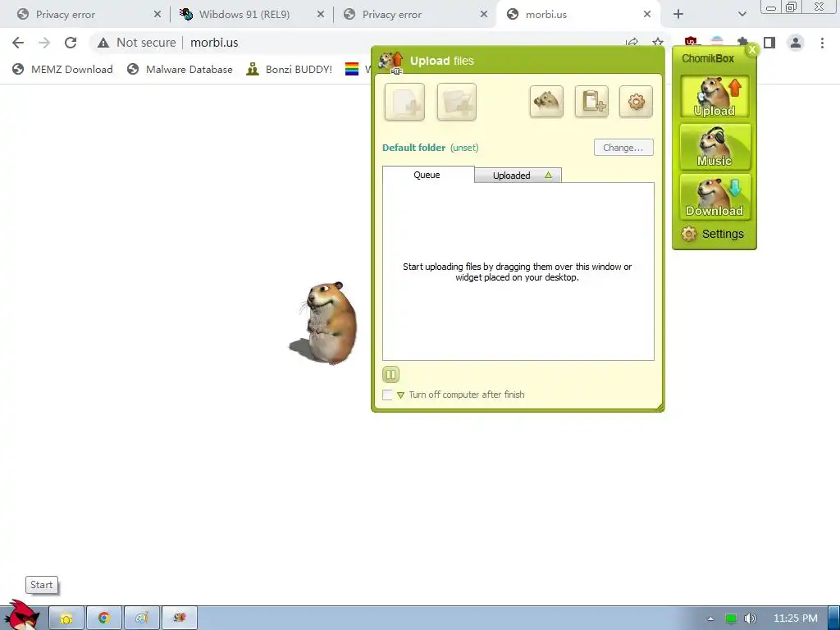Open Music in ChomikBox widget
The width and height of the screenshot is (840, 630).
(x=714, y=147)
